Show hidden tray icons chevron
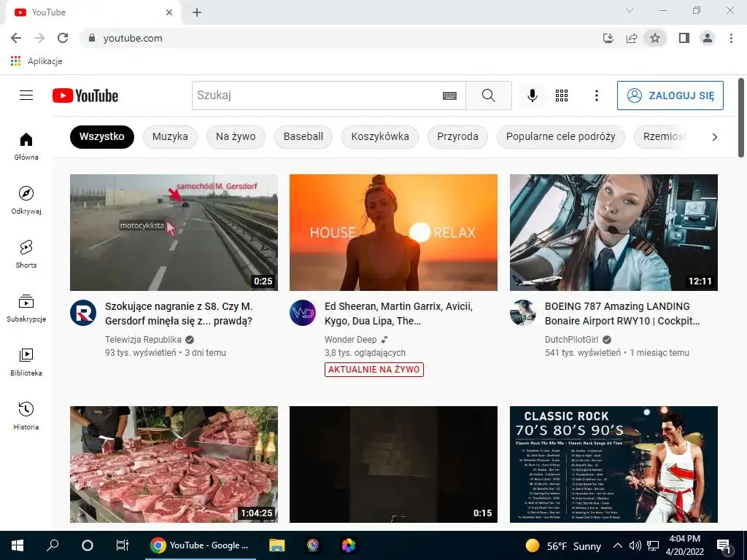 [617, 545]
